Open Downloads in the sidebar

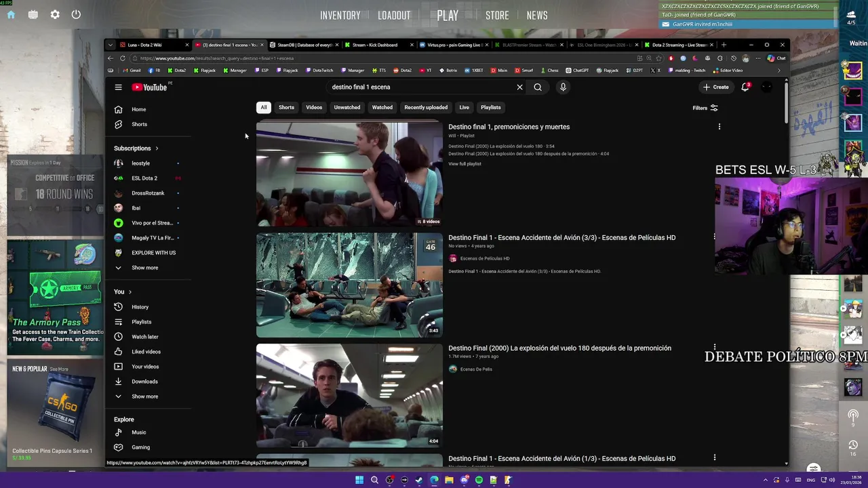coord(146,382)
